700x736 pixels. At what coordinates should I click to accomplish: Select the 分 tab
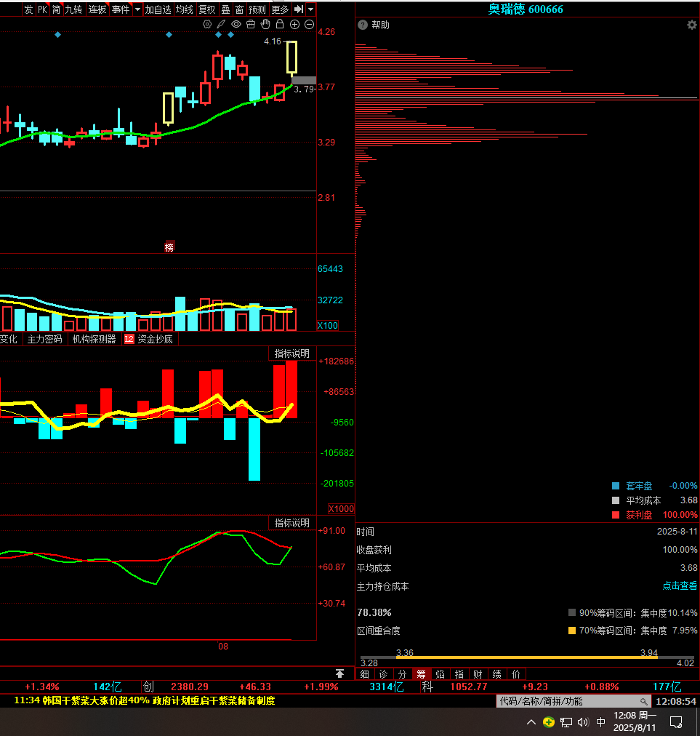pyautogui.click(x=402, y=674)
